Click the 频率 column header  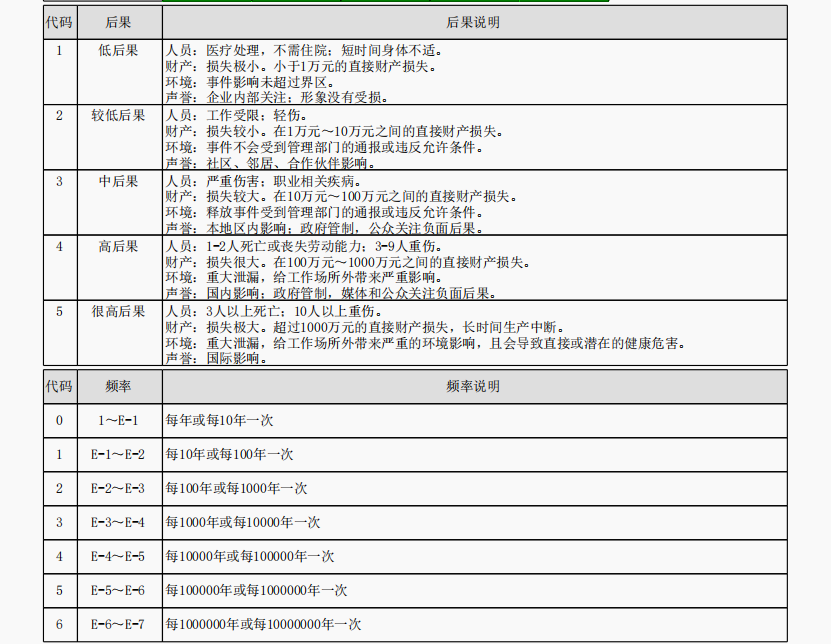click(x=120, y=386)
